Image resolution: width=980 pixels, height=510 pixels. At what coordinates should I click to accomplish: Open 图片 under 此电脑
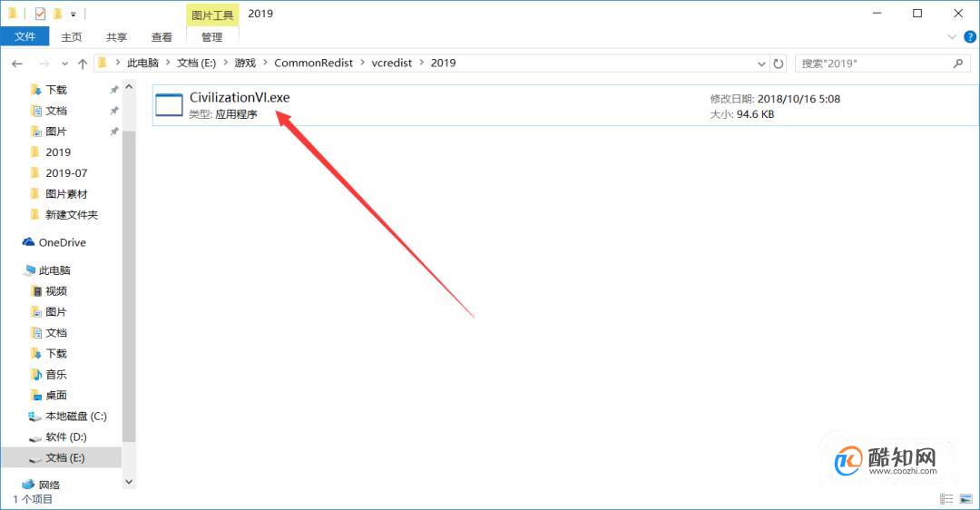click(x=56, y=312)
